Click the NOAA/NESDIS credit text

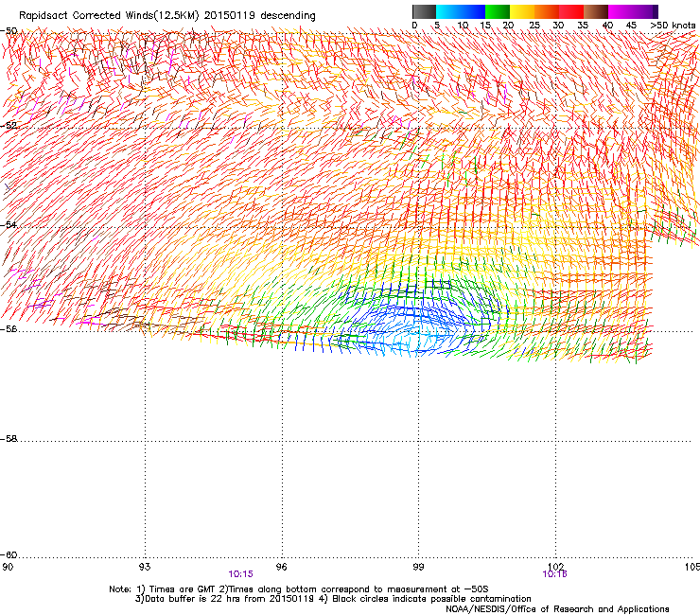click(x=557, y=609)
